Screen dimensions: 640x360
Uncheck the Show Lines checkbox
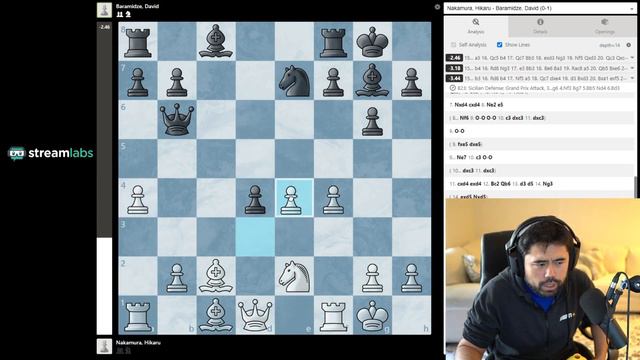click(x=499, y=45)
